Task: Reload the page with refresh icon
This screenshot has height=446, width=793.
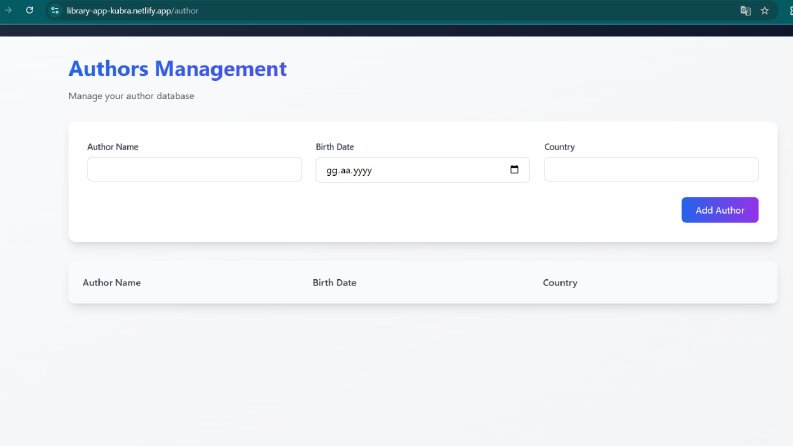Action: tap(29, 10)
